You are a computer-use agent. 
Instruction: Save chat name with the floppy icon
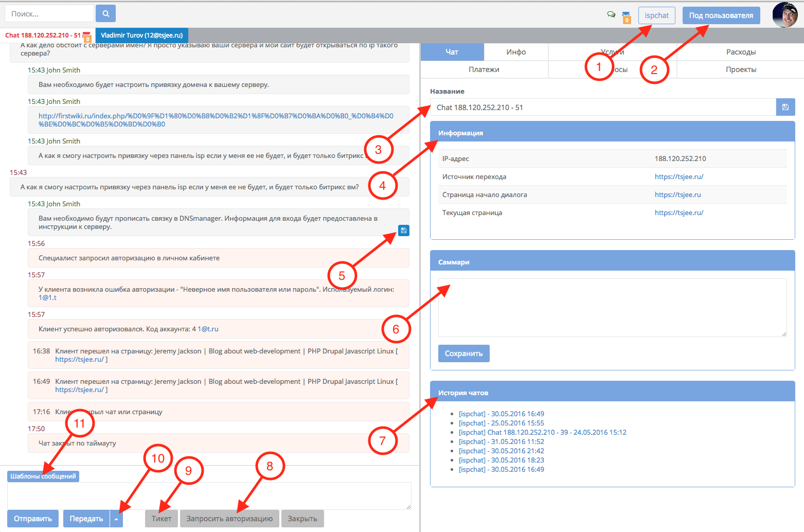[785, 107]
